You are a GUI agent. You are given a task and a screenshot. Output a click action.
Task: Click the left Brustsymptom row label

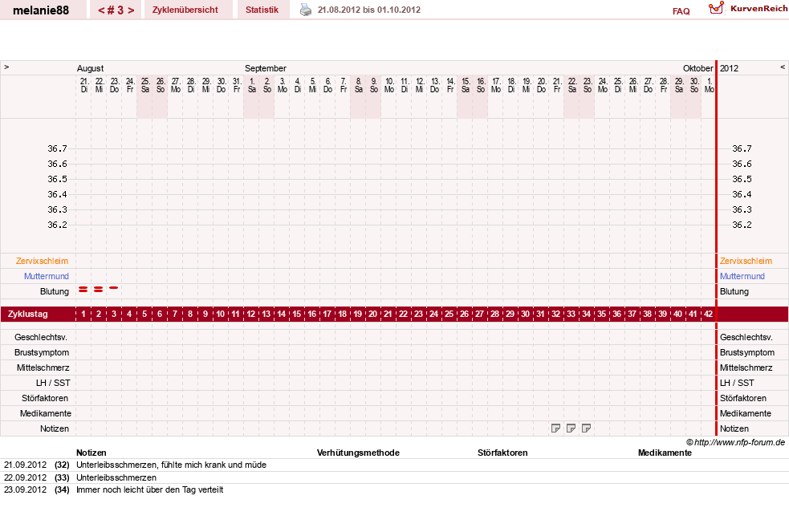click(x=42, y=352)
